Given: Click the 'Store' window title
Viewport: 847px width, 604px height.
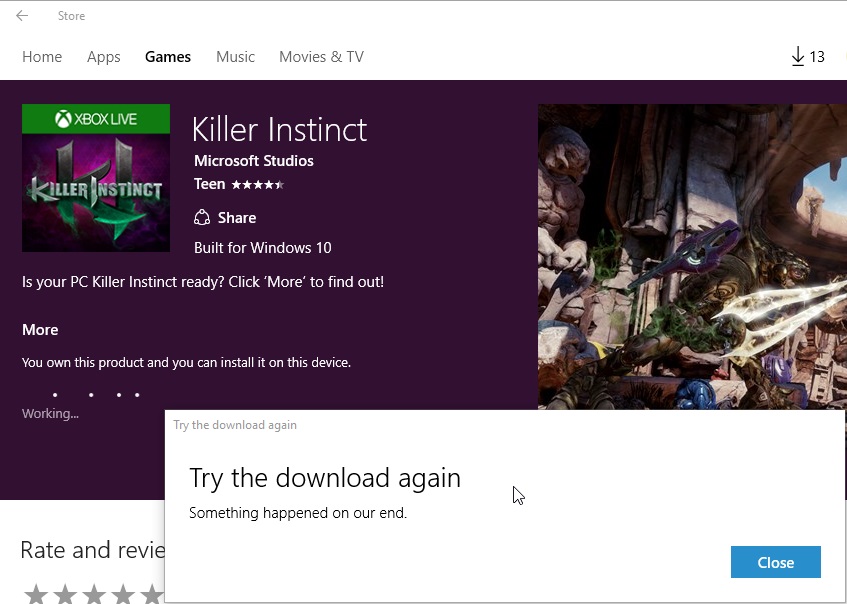Looking at the screenshot, I should tap(71, 16).
